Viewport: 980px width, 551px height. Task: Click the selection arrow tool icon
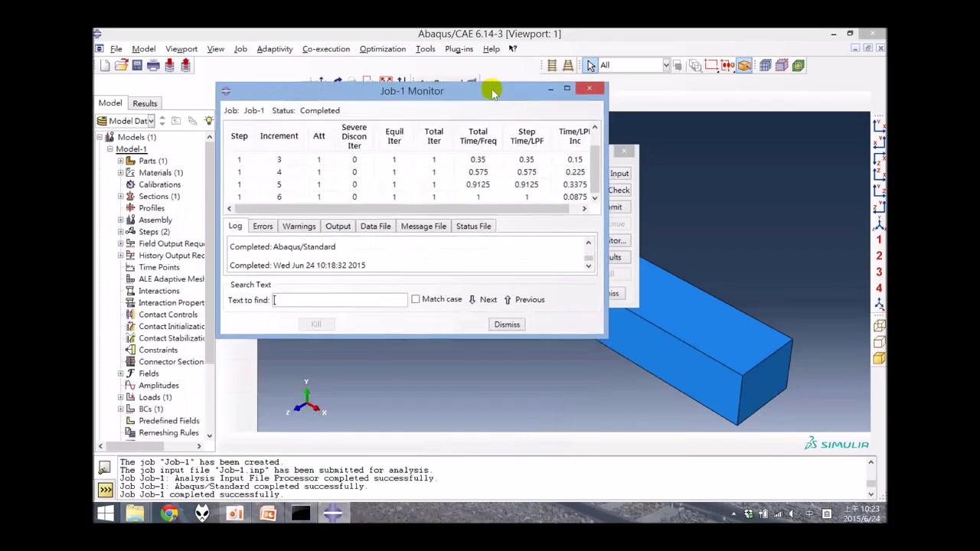pyautogui.click(x=591, y=66)
